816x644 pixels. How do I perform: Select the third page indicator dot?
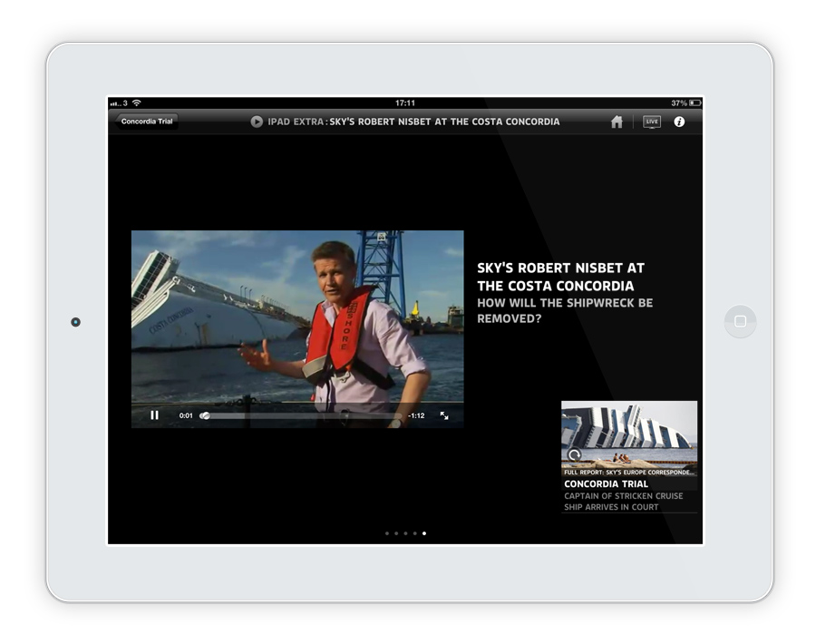tap(405, 533)
